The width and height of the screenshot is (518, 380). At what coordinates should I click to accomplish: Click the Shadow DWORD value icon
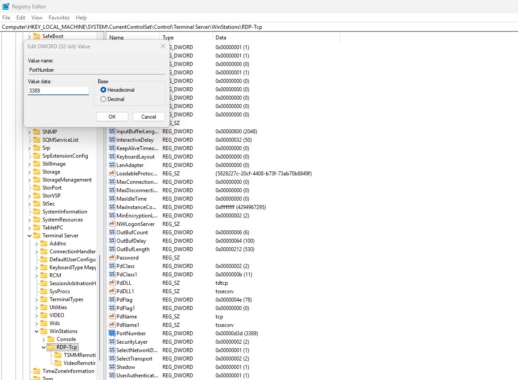[112, 367]
